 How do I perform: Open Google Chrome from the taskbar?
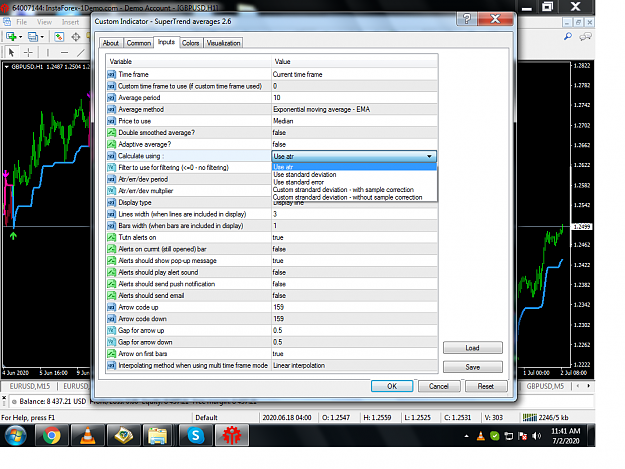pos(51,435)
